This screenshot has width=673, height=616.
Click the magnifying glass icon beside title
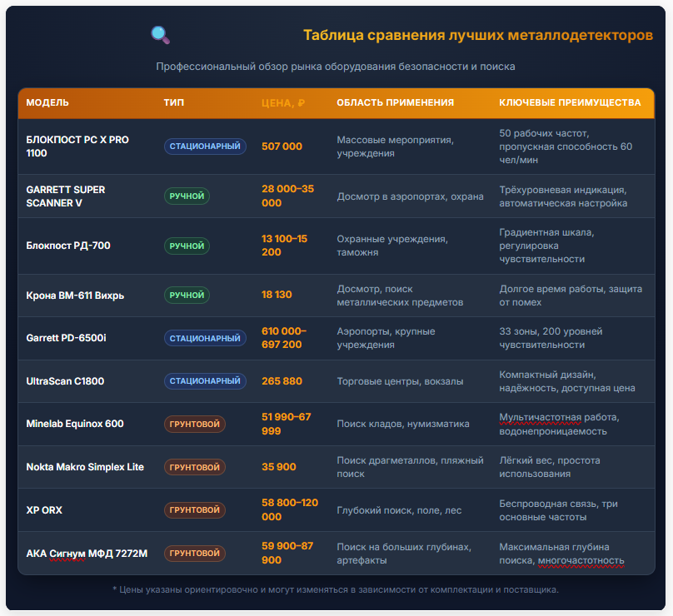coord(161,35)
